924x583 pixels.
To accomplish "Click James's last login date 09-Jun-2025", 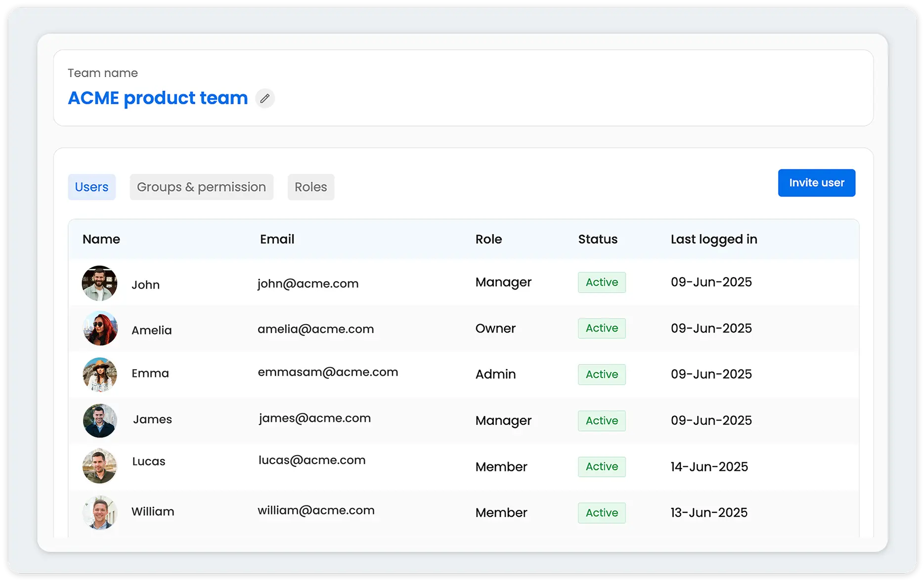I will coord(711,420).
